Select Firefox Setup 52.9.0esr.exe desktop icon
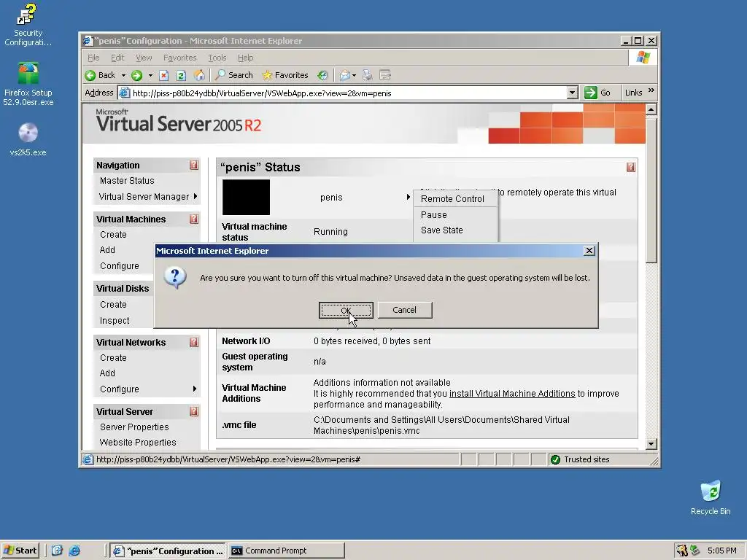 (x=28, y=85)
